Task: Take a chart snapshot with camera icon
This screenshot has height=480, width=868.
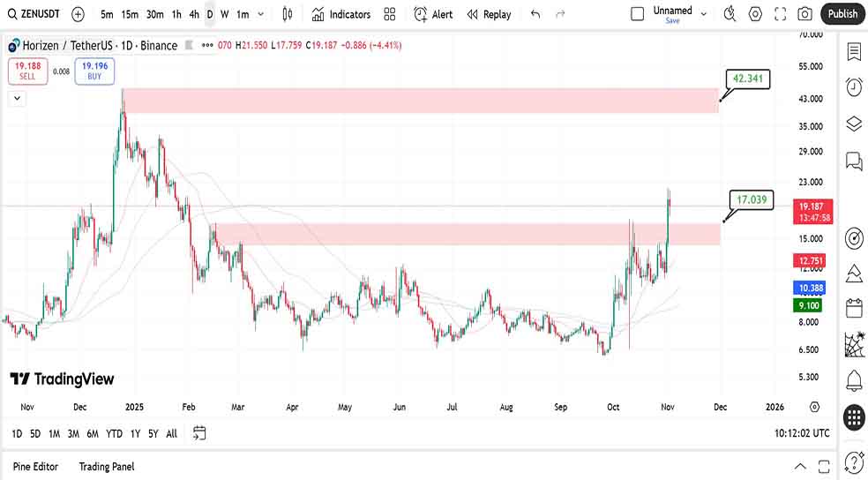Action: (804, 14)
